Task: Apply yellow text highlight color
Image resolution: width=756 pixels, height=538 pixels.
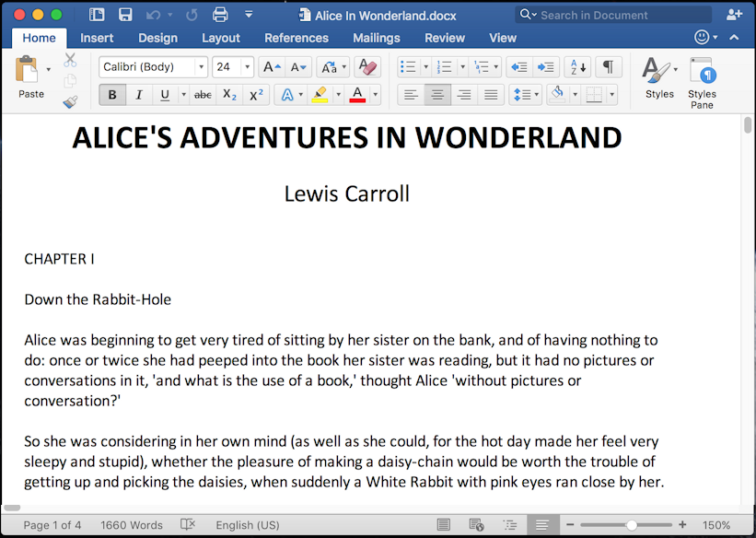Action: (320, 95)
